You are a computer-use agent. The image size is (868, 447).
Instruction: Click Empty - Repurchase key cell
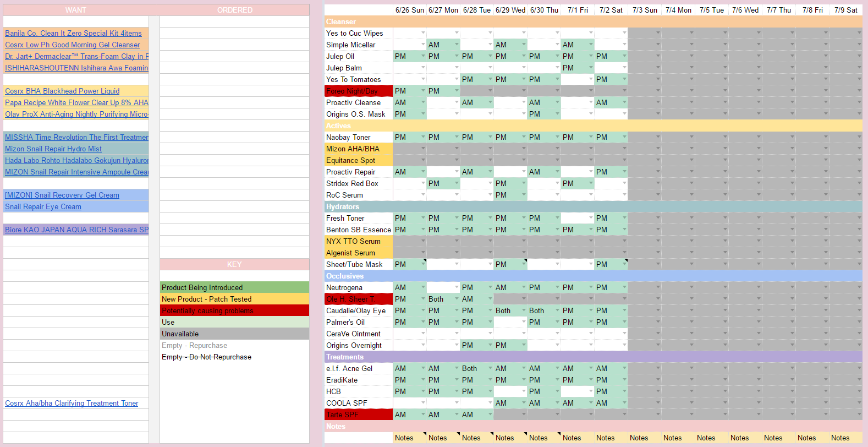[235, 345]
